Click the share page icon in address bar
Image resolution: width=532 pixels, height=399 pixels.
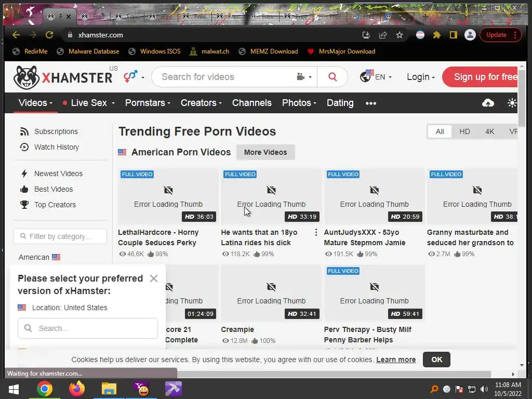[x=383, y=35]
